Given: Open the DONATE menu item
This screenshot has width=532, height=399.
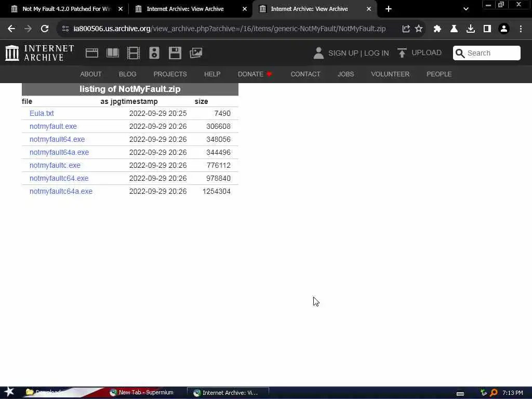Looking at the screenshot, I should click(x=255, y=74).
